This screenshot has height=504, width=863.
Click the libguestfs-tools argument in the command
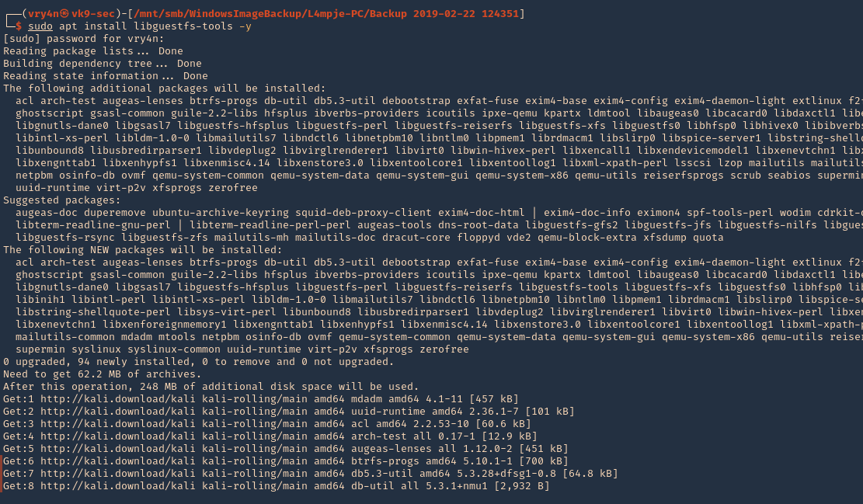tap(183, 26)
